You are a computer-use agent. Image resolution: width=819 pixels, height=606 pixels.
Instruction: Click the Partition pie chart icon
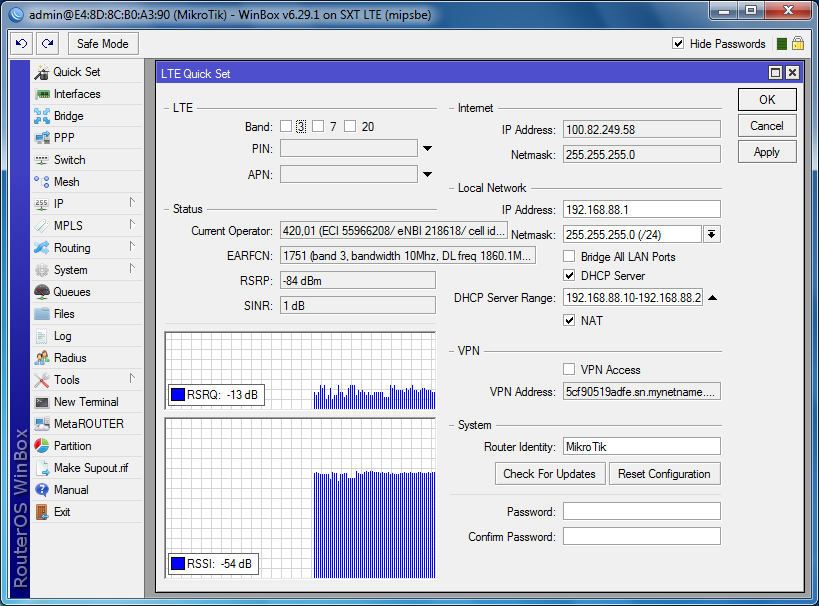click(42, 446)
